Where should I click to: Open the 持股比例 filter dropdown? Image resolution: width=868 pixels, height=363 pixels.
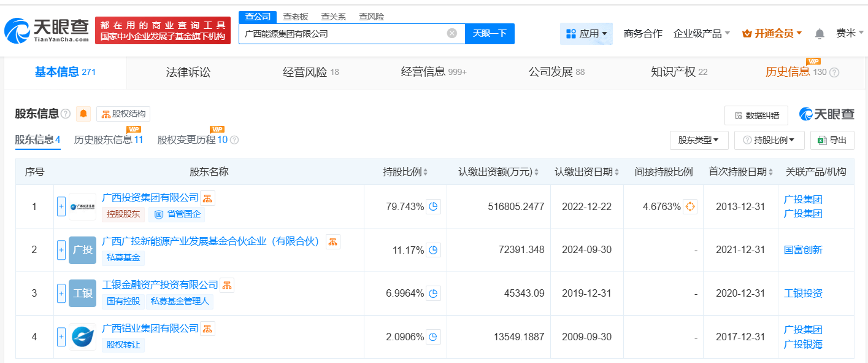coord(769,140)
